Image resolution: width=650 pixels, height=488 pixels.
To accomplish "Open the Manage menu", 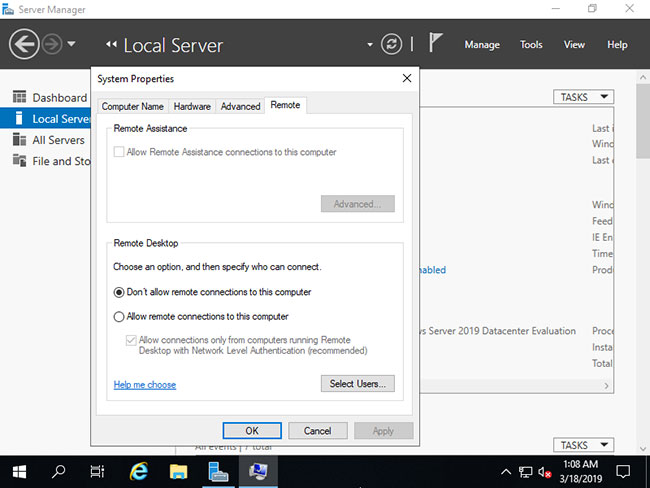I will 482,45.
